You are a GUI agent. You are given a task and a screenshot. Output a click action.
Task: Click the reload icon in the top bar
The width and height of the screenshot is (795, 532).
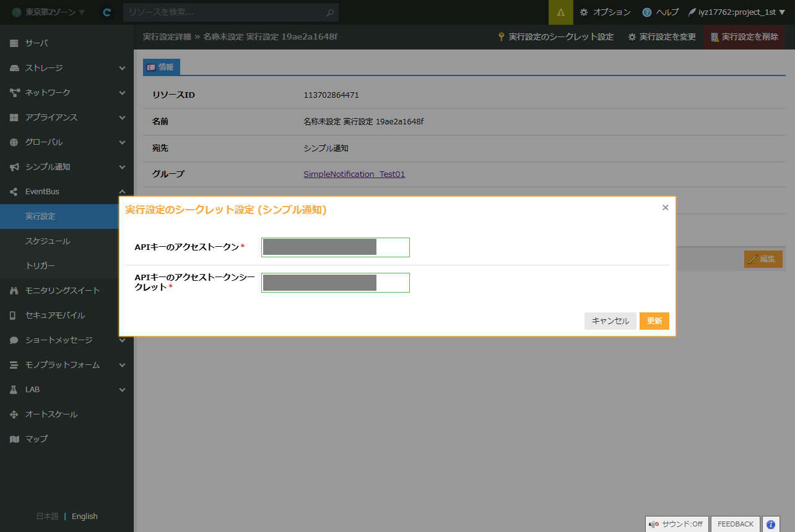(x=107, y=12)
